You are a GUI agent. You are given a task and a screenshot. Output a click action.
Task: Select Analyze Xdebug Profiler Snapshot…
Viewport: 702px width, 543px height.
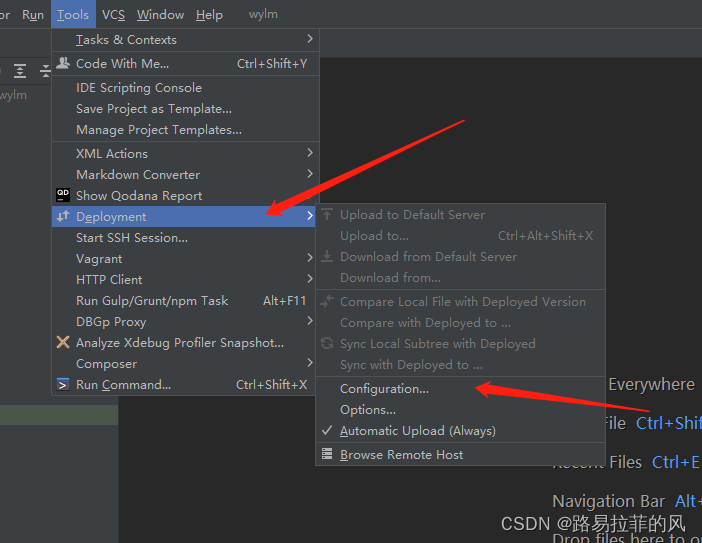tap(184, 343)
